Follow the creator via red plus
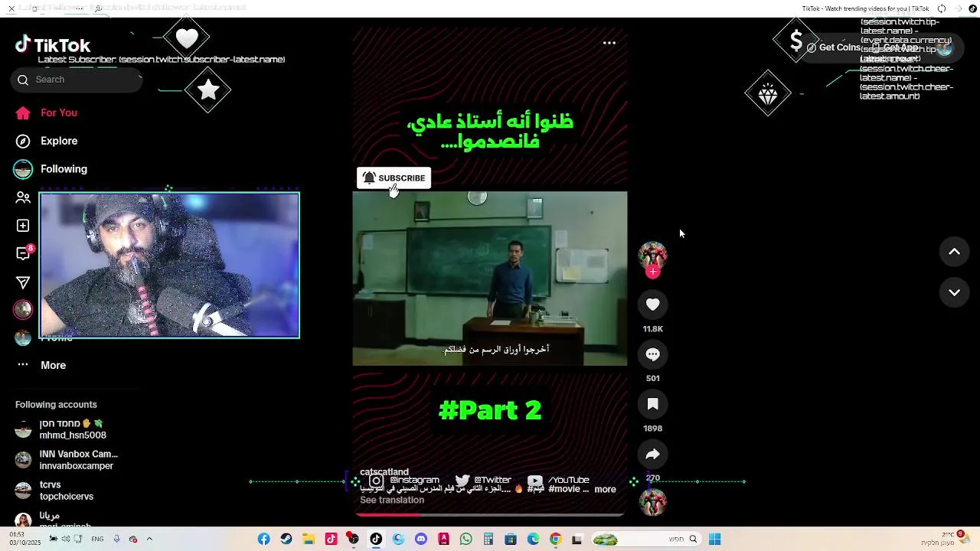 pyautogui.click(x=652, y=272)
